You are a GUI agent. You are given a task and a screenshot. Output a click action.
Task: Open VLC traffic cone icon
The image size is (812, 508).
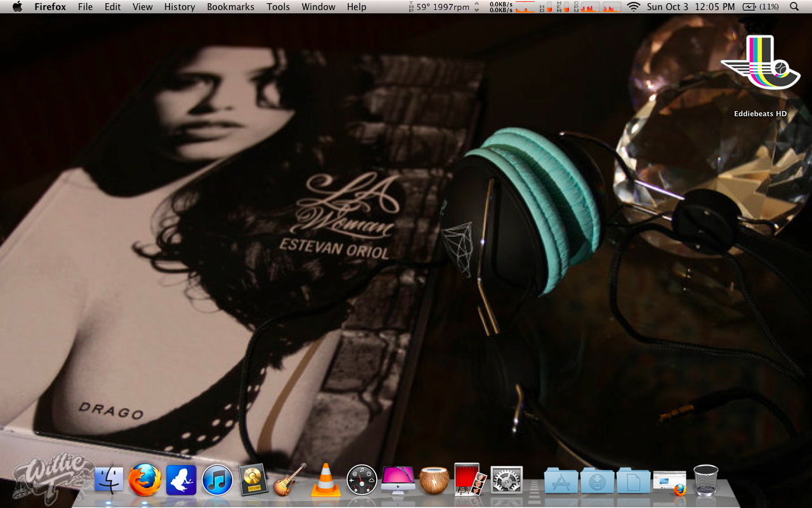coord(326,480)
